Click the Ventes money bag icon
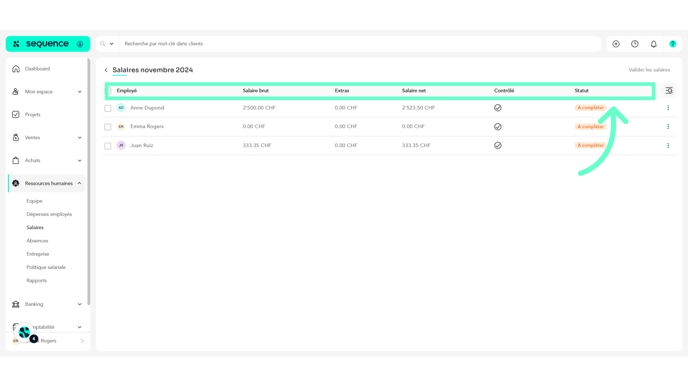The height and width of the screenshot is (387, 688). (x=16, y=137)
